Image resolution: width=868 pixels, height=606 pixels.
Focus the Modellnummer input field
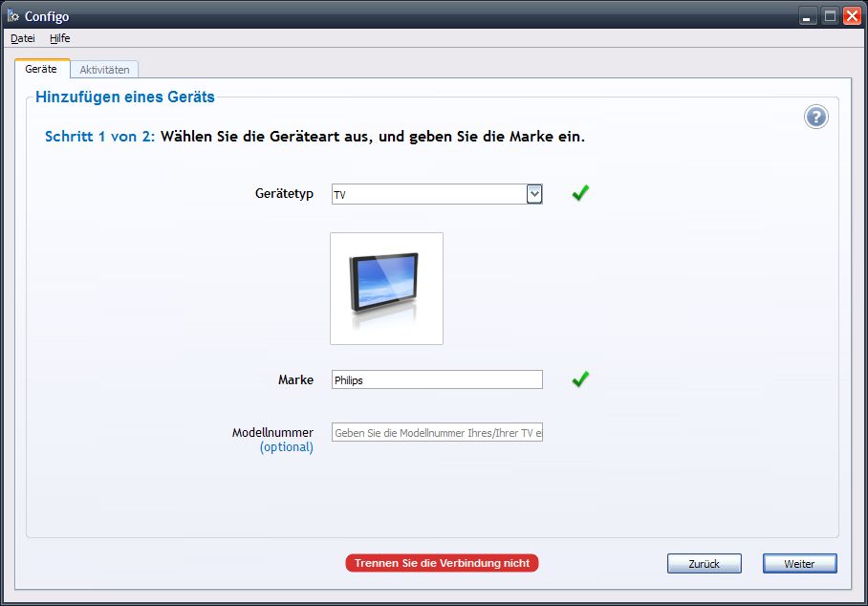click(437, 433)
